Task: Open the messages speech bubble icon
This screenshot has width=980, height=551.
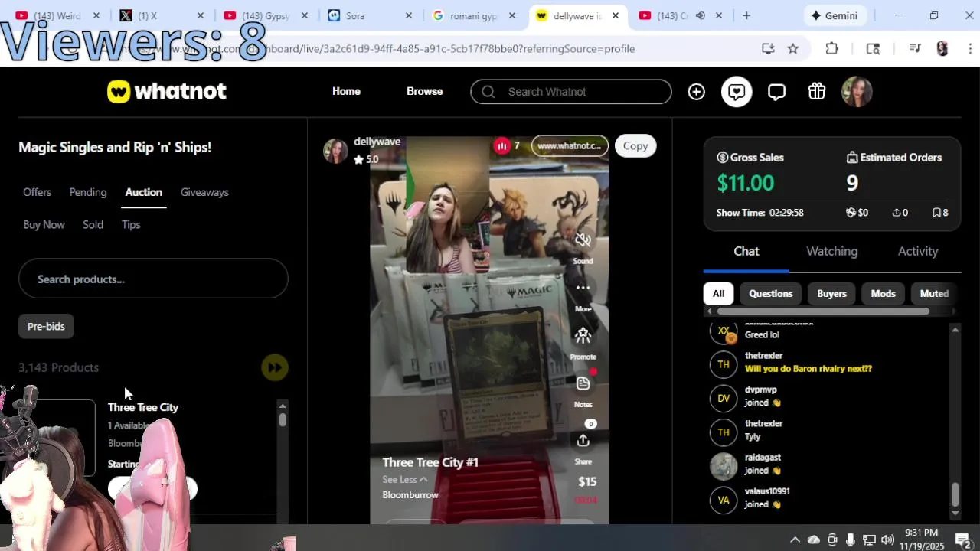Action: point(776,92)
